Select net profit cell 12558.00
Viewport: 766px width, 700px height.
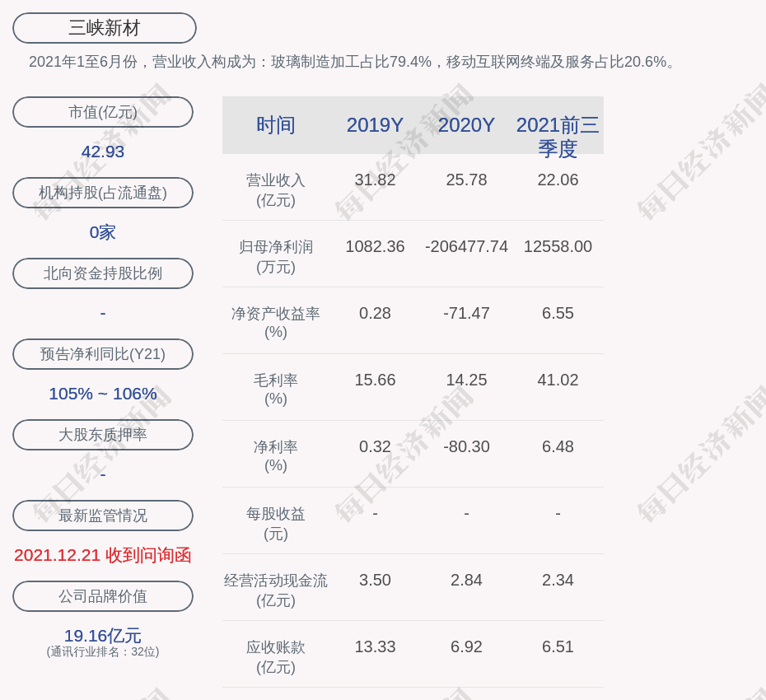[x=558, y=246]
